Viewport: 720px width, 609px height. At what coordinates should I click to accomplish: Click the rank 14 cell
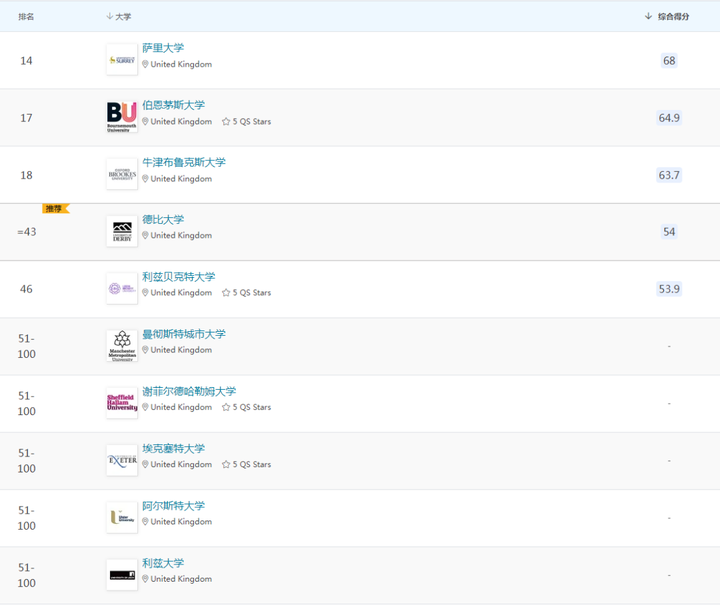pyautogui.click(x=26, y=61)
